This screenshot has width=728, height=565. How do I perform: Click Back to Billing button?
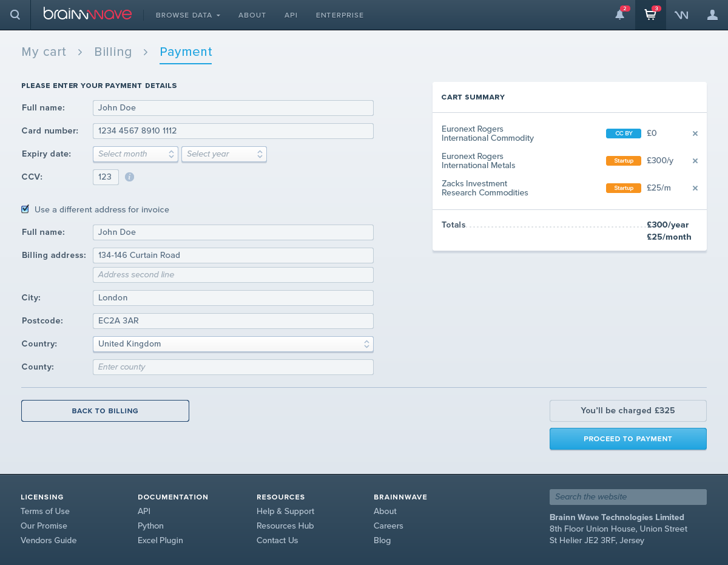tap(105, 411)
